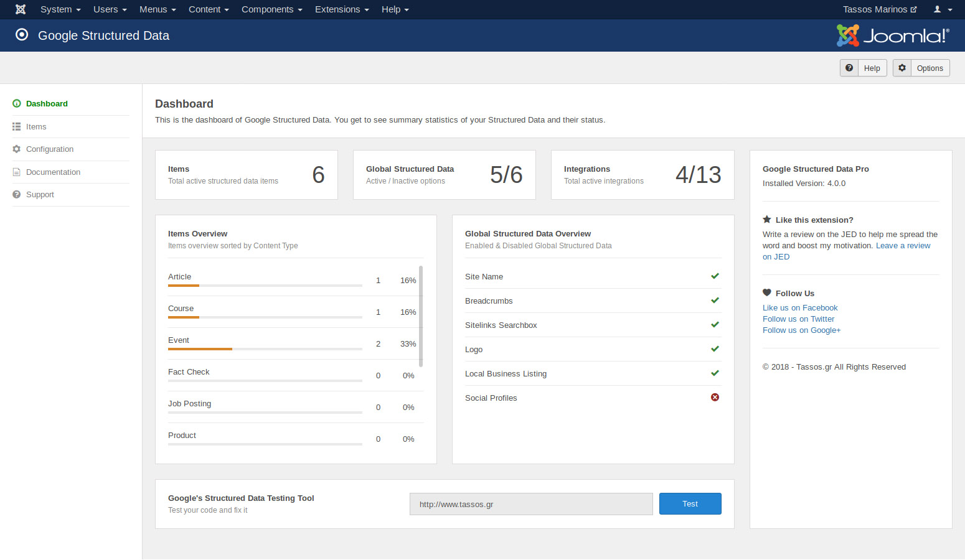Open the Components dropdown menu
Viewport: 965px width, 560px height.
pyautogui.click(x=272, y=9)
